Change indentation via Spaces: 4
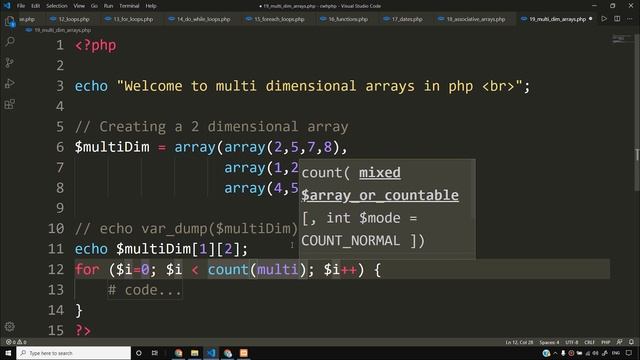Image resolution: width=640 pixels, height=360 pixels. point(549,342)
